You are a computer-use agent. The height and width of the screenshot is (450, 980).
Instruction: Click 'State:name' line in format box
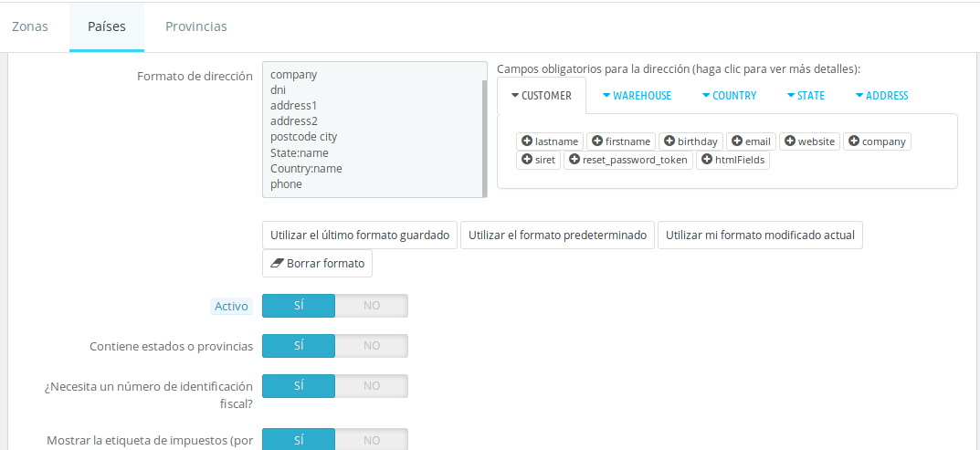[x=300, y=153]
